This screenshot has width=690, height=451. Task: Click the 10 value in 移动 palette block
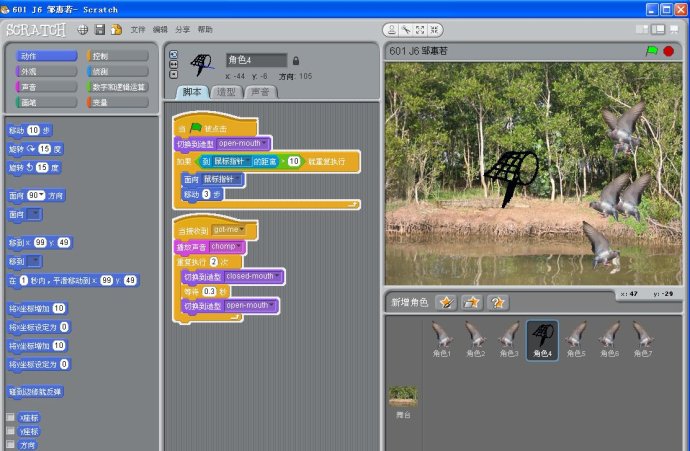click(33, 130)
